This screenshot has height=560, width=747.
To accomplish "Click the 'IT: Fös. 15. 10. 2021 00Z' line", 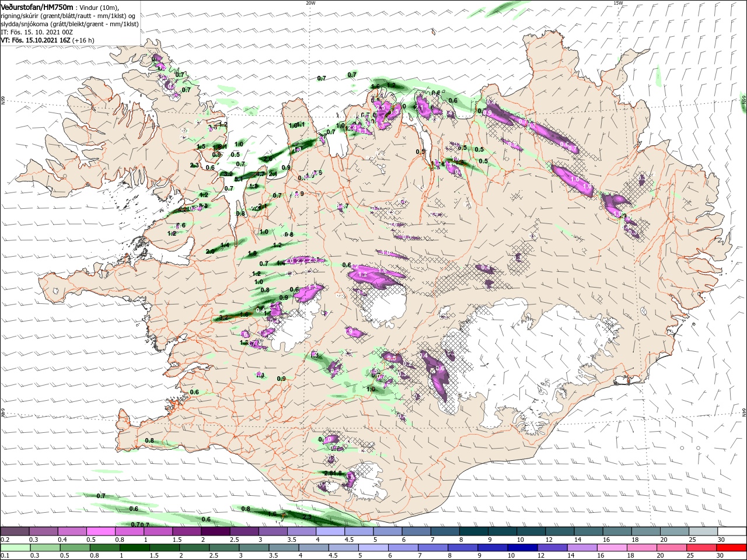I will [x=36, y=32].
